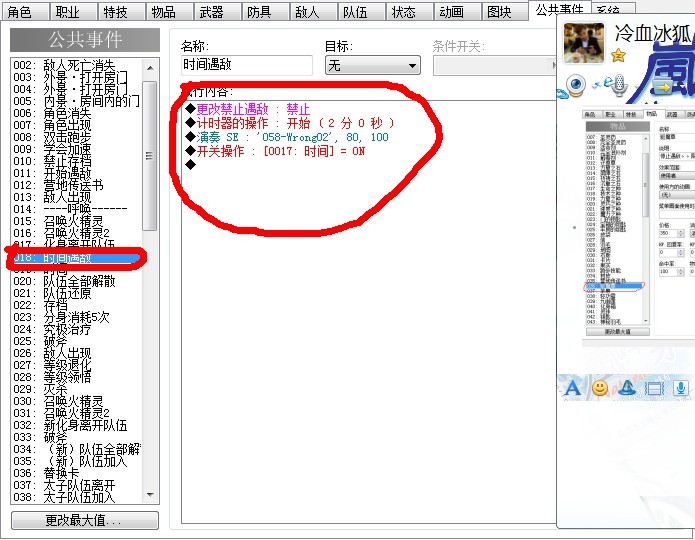Select command line 更改禁止遇敌 : 禁止
The image size is (695, 540).
click(x=248, y=109)
